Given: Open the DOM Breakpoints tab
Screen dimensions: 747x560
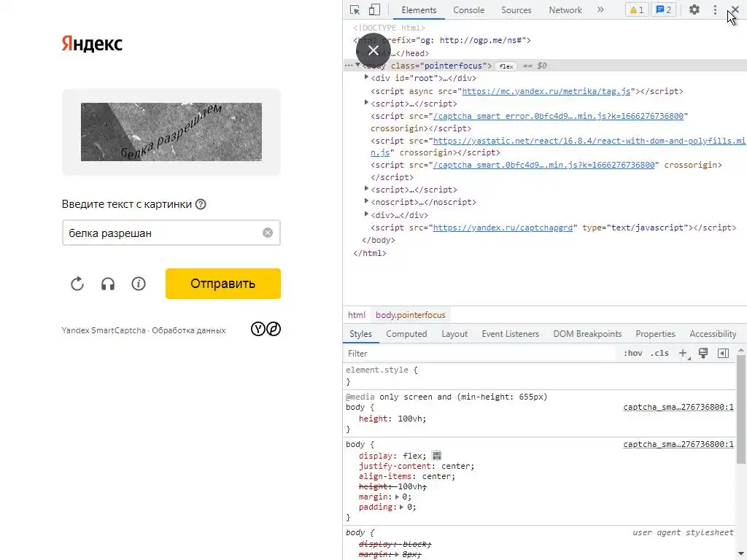Looking at the screenshot, I should coord(587,334).
